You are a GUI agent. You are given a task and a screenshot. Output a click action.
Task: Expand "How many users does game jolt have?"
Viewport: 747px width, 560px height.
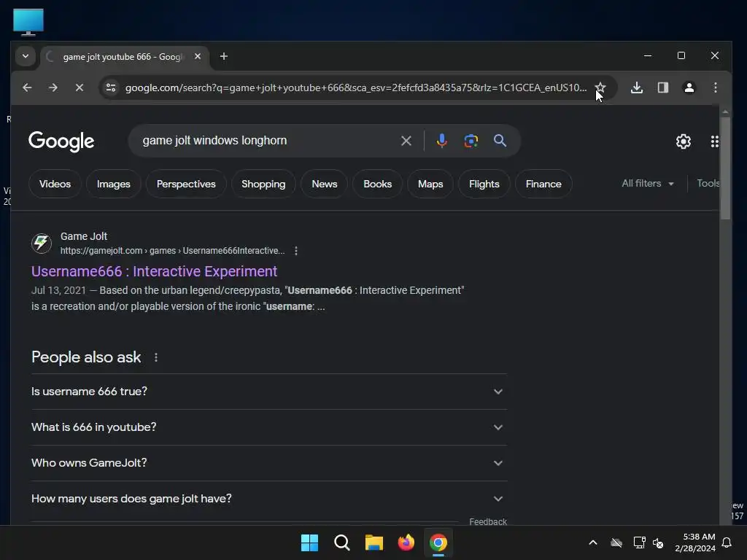pos(269,499)
